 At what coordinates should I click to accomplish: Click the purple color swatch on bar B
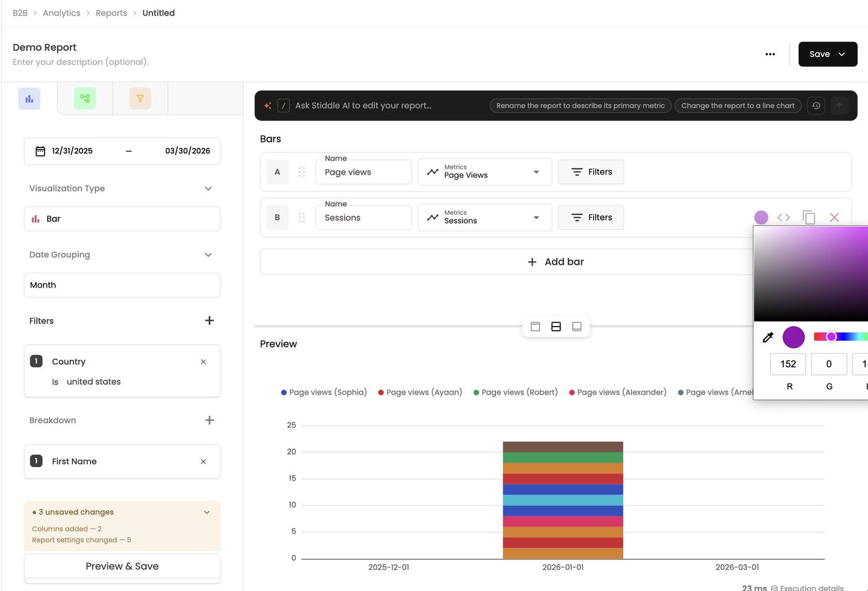761,217
